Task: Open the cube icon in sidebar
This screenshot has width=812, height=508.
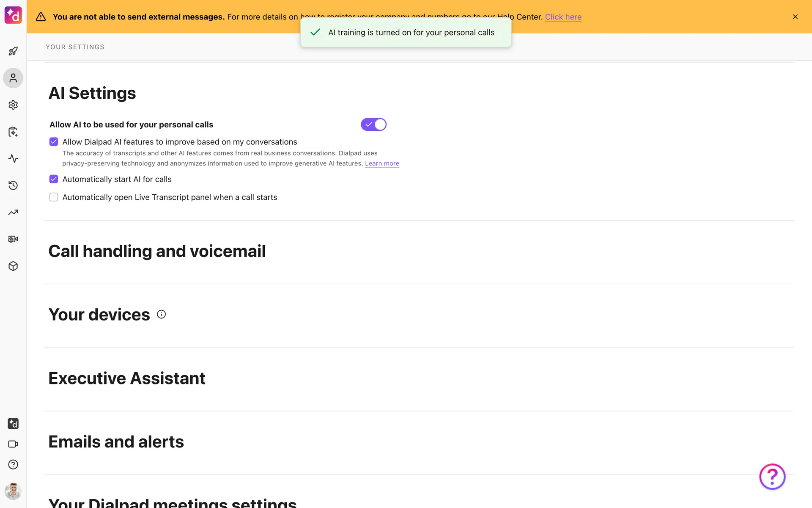Action: tap(13, 266)
